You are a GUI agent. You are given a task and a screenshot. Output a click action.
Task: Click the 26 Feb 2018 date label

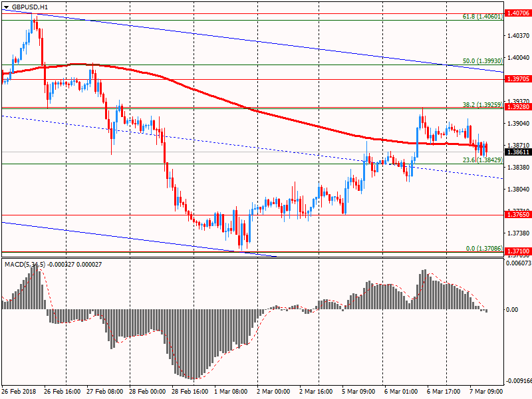point(19,391)
